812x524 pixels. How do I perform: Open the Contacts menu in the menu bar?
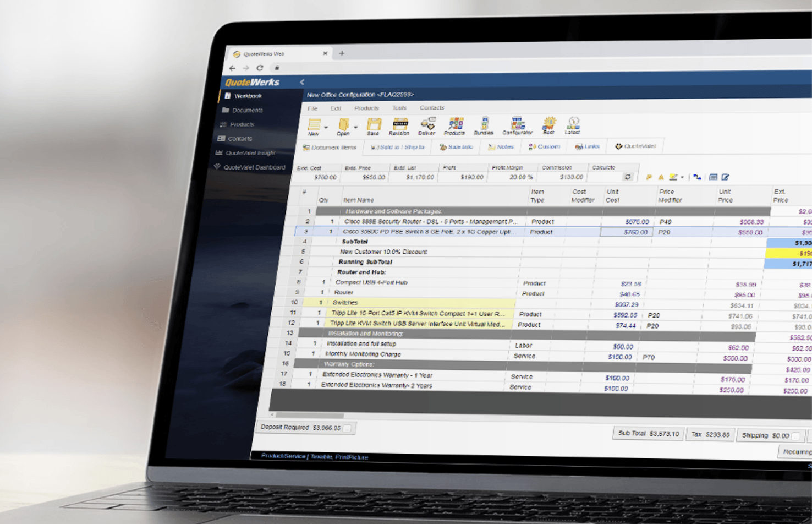(432, 107)
